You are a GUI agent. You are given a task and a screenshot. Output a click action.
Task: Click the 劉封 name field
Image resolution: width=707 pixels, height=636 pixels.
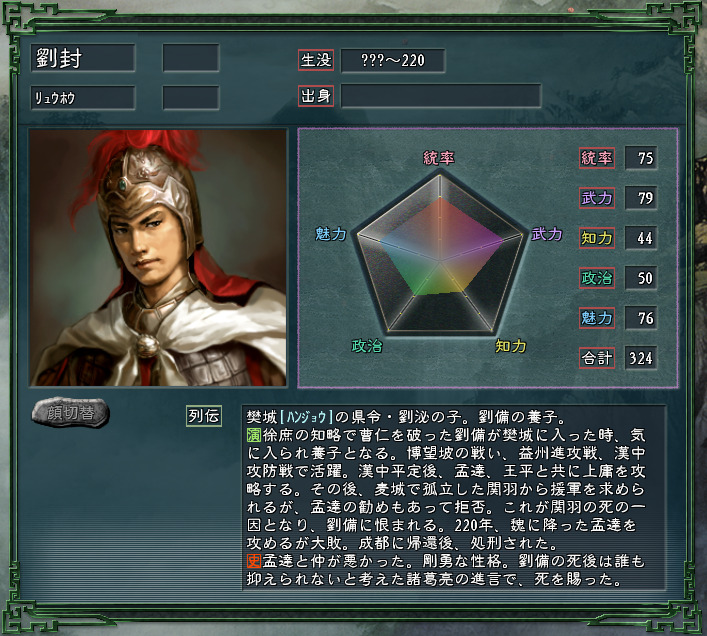coord(83,58)
